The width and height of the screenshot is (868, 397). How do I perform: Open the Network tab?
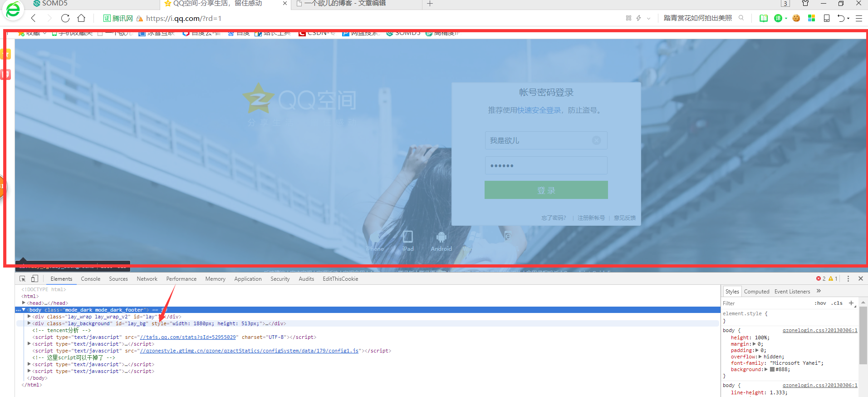tap(147, 279)
